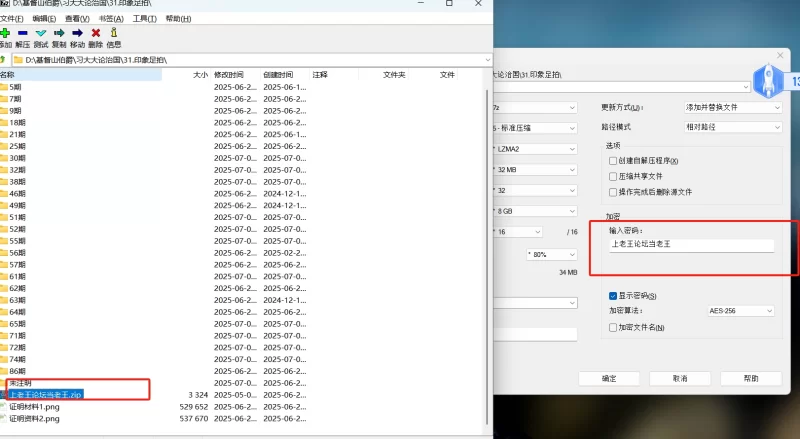The width and height of the screenshot is (800, 439).
Task: Click the Move (移动) toolbar icon
Action: coord(78,33)
